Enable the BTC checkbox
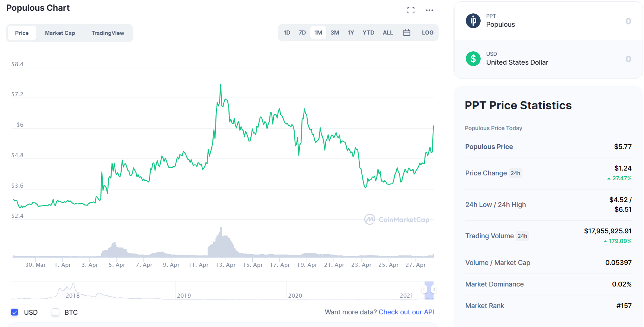Viewport: 644px width, 327px height. click(55, 312)
